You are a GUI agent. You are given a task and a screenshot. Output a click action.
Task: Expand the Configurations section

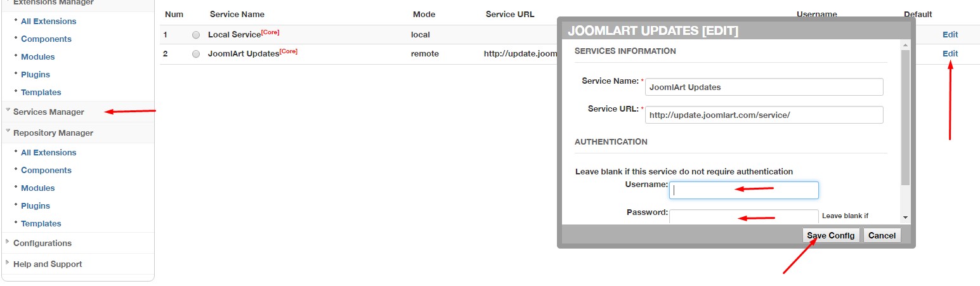(42, 244)
